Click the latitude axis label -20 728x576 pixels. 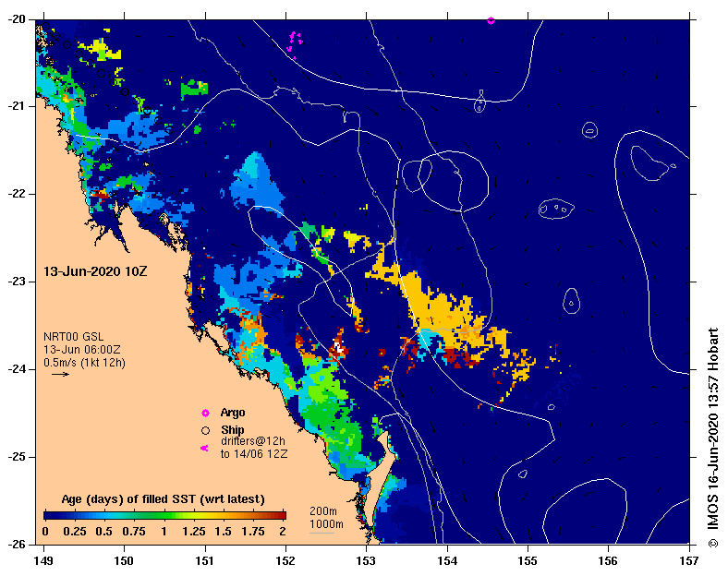point(17,19)
